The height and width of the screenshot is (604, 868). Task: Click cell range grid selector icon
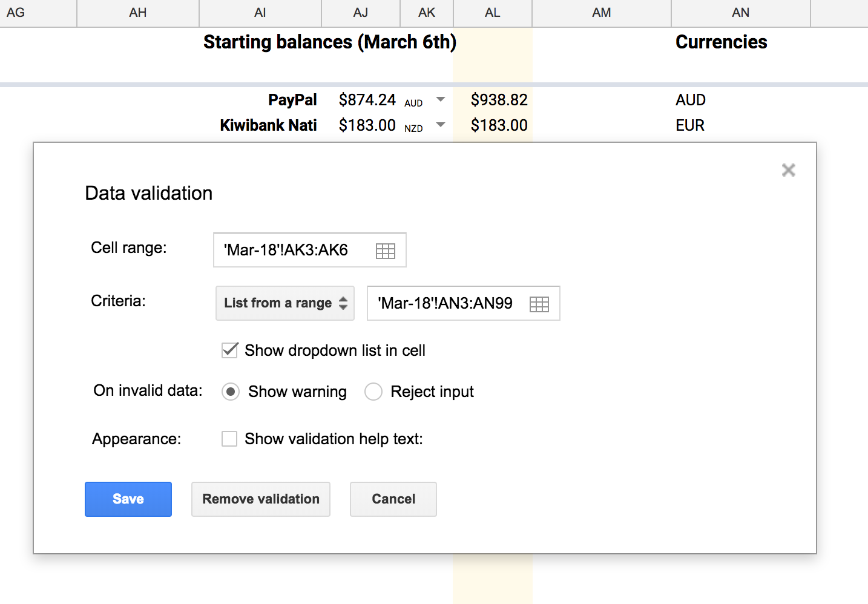[x=386, y=251]
